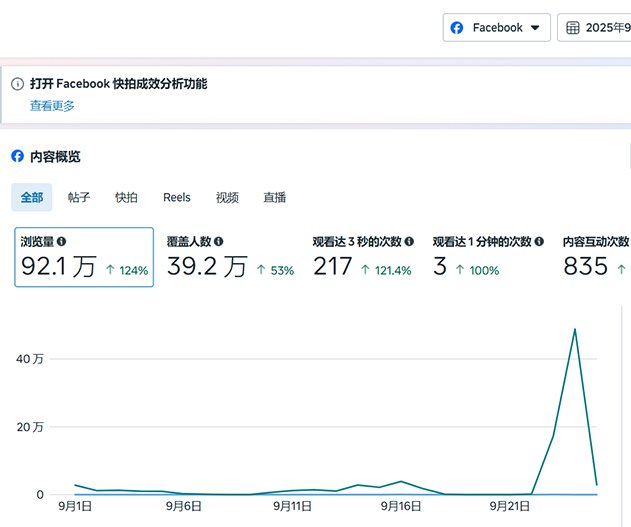The height and width of the screenshot is (527, 631).
Task: Open the 查看更多 link
Action: (x=52, y=105)
